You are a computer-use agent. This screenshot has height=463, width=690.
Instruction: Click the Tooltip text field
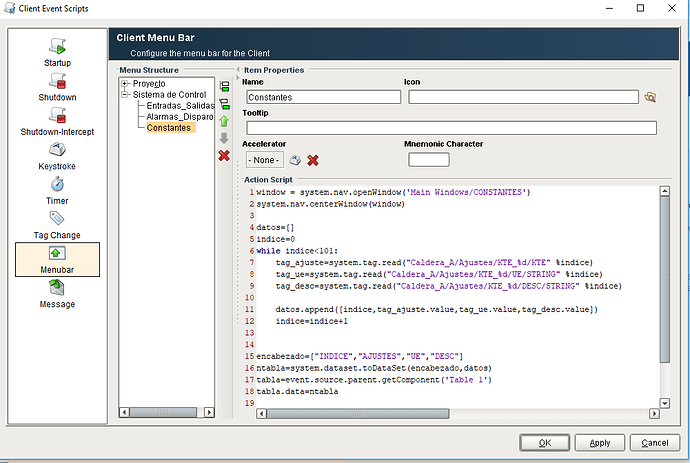451,128
